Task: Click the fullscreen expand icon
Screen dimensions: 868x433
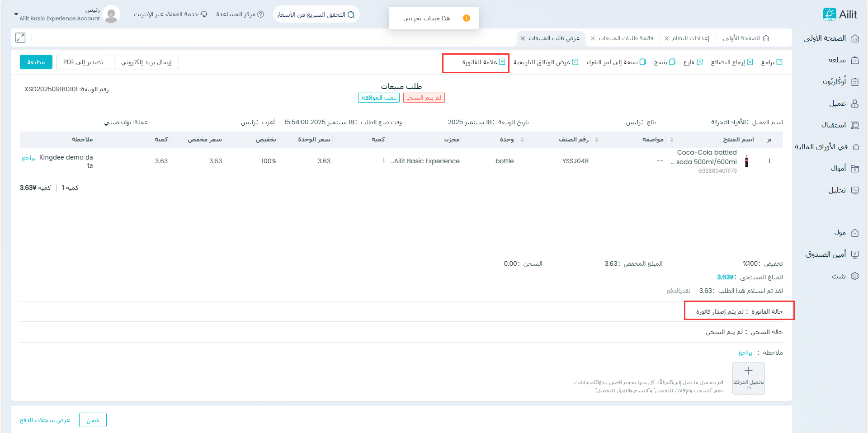Action: click(x=20, y=38)
